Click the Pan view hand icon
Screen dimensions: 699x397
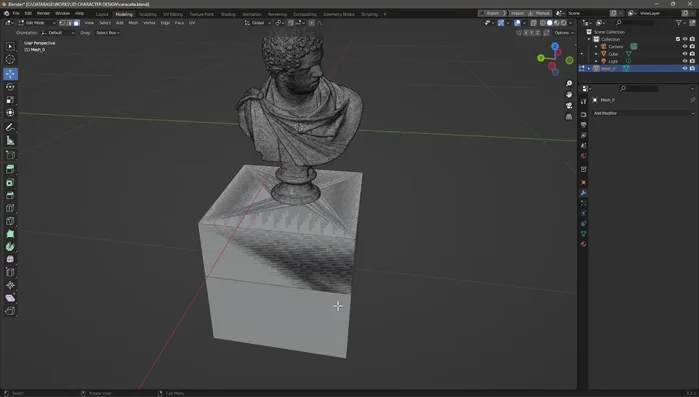click(569, 94)
